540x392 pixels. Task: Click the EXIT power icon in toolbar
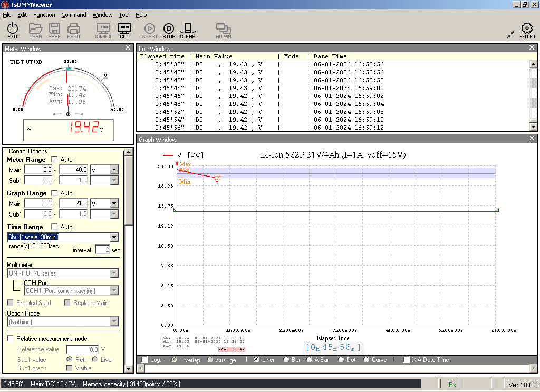(x=13, y=28)
